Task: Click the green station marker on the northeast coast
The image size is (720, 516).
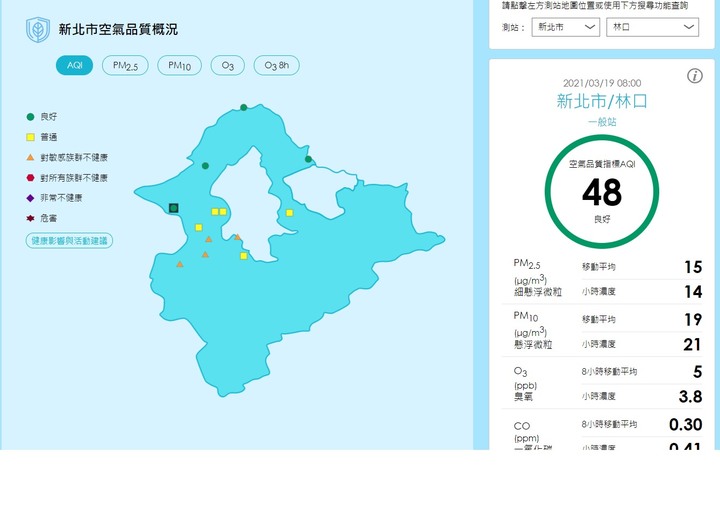Action: coord(309,159)
